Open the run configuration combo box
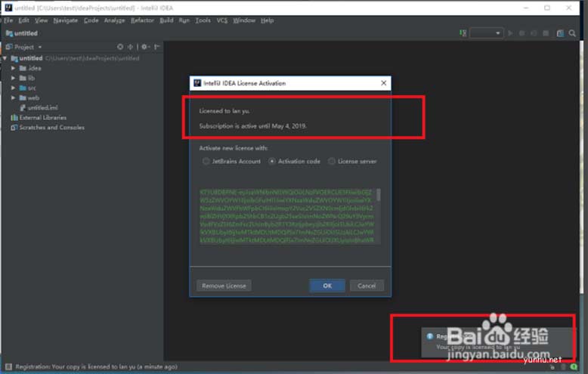The image size is (588, 374). pyautogui.click(x=487, y=33)
